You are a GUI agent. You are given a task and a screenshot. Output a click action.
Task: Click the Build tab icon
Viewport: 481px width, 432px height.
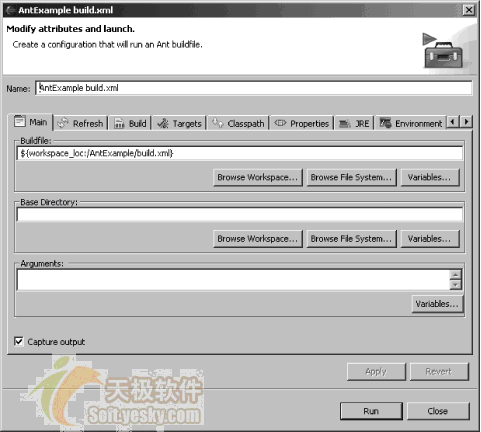119,123
